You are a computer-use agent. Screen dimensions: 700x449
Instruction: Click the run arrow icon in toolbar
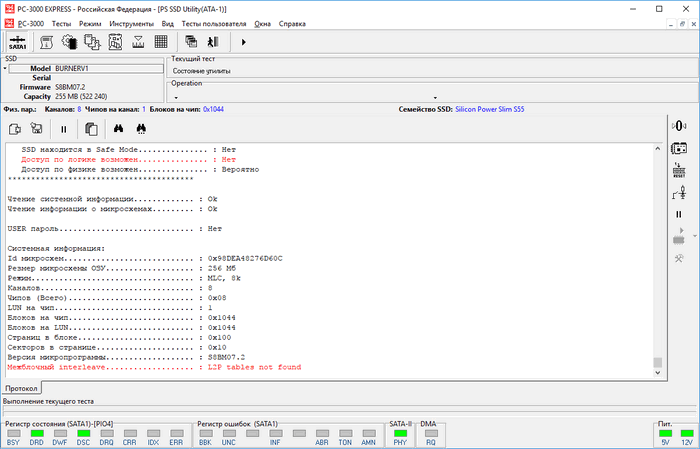(243, 42)
